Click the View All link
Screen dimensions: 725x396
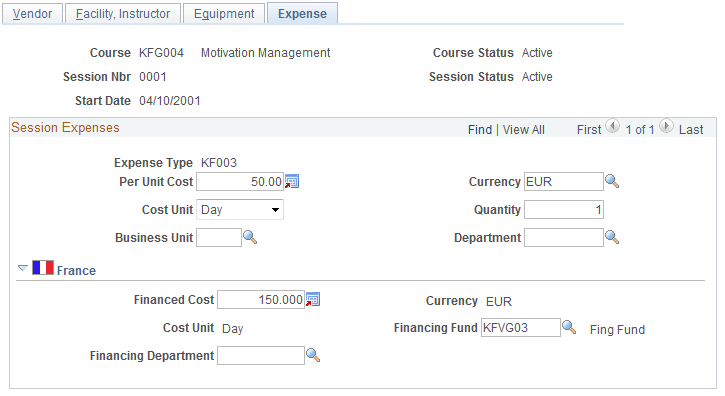point(523,130)
